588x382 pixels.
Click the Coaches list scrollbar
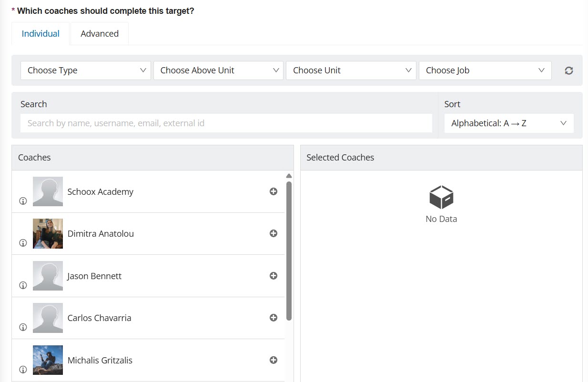(x=289, y=251)
